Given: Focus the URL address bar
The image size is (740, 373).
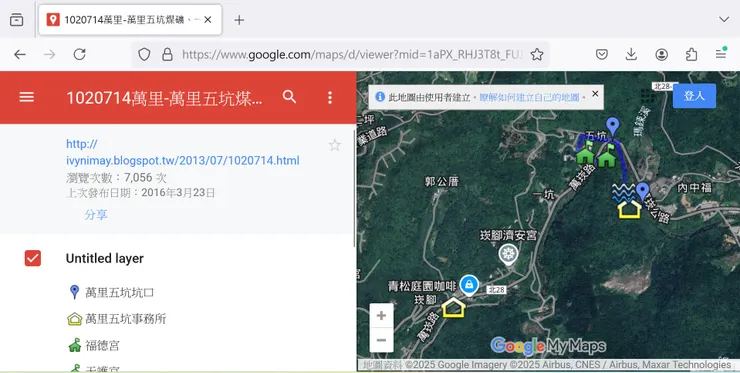Looking at the screenshot, I should (x=352, y=55).
